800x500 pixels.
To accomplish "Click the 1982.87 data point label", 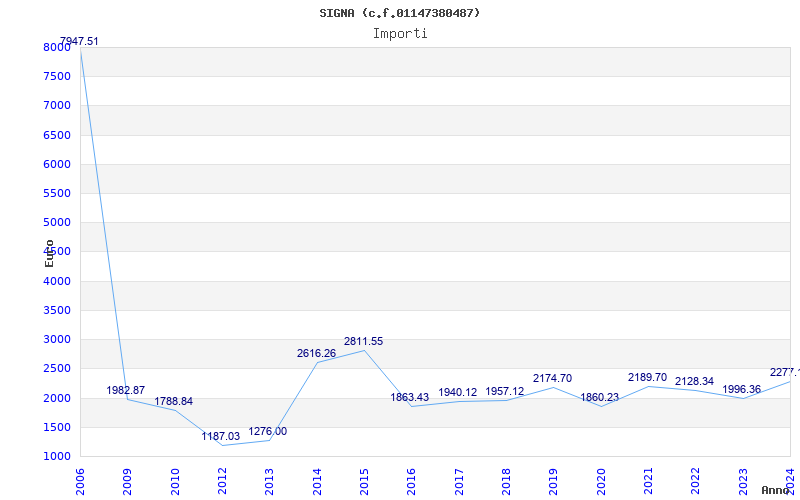I will click(126, 390).
